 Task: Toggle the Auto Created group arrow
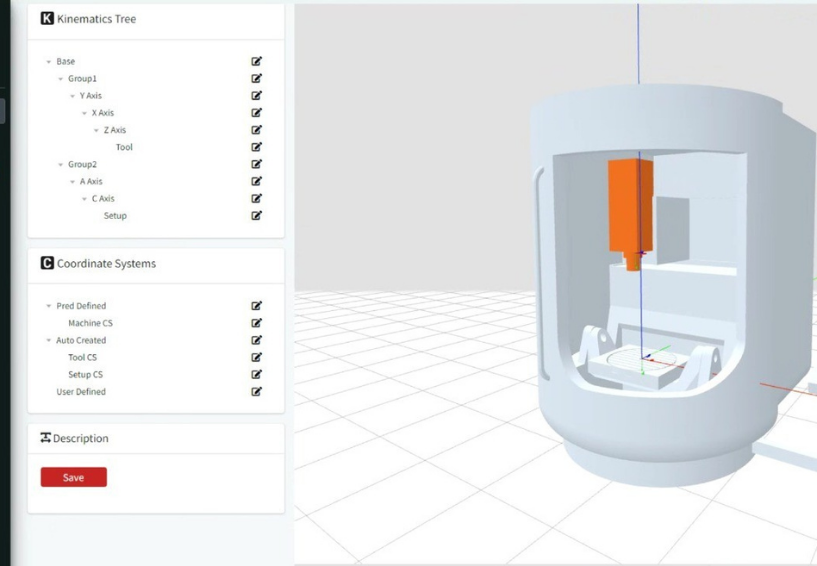tap(49, 341)
